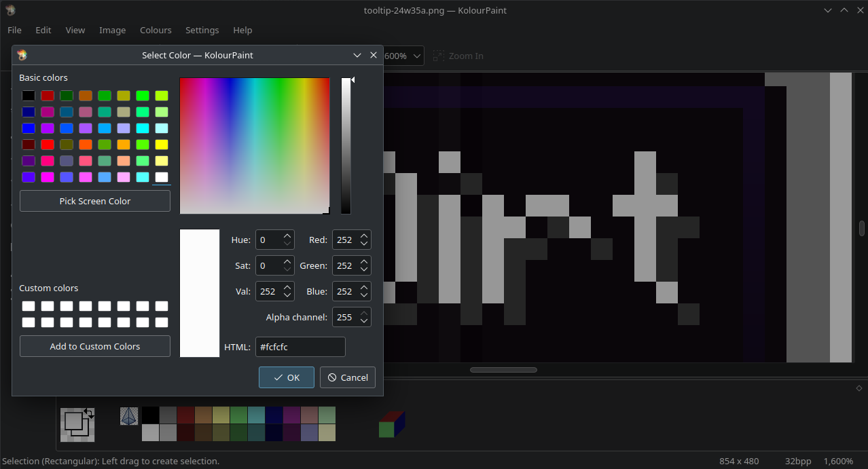Click the HTML color code field

pos(300,347)
